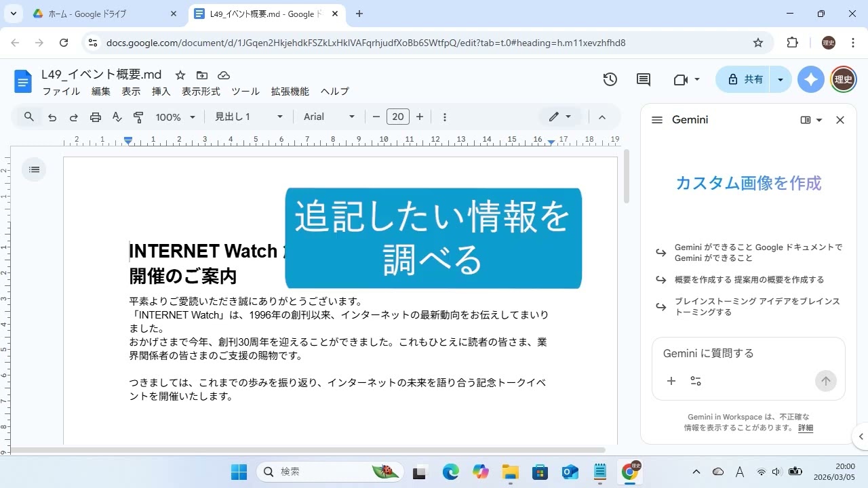Screen dimensions: 868x488
Task: Open Gemini panel hamburger menu
Action: [656, 120]
